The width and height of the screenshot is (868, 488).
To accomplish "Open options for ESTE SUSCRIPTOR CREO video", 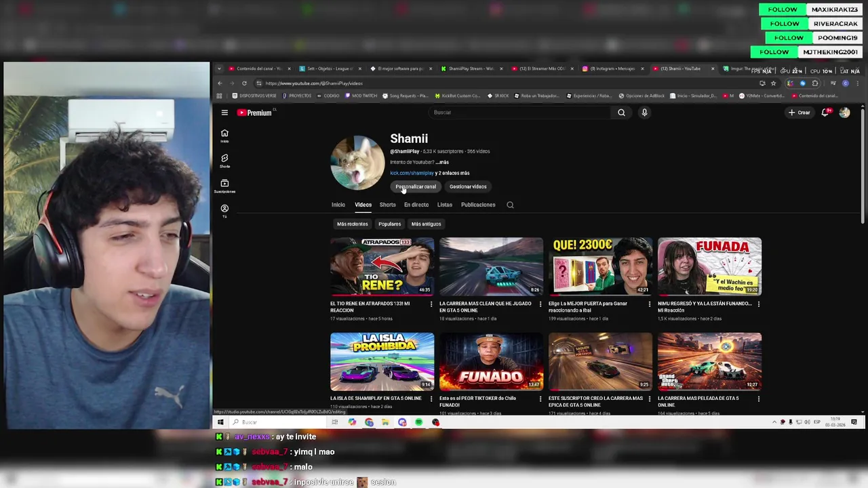I will coord(649,399).
